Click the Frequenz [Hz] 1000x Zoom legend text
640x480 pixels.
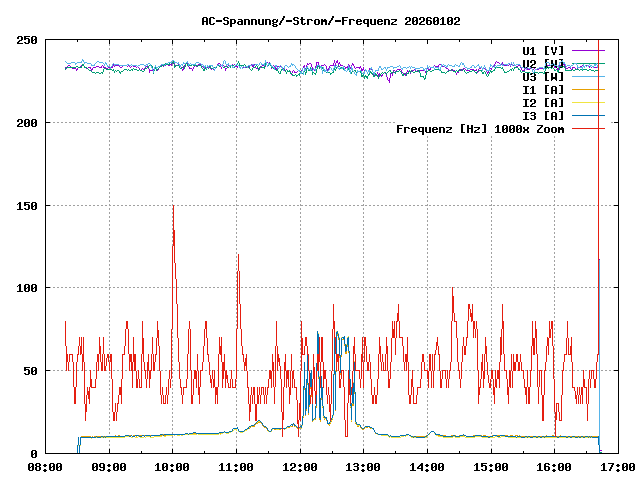pos(480,128)
